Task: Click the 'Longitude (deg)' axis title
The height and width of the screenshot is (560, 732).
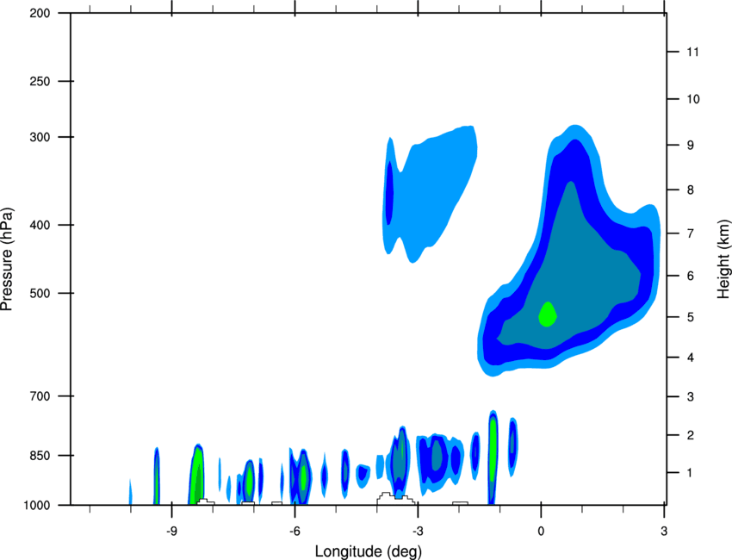Action: [x=369, y=551]
